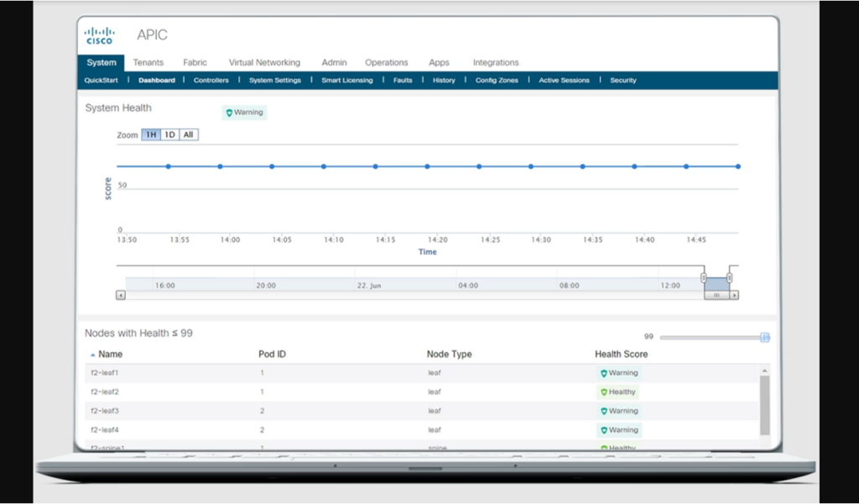The width and height of the screenshot is (859, 504).
Task: Sort by Name column header
Action: tap(110, 355)
